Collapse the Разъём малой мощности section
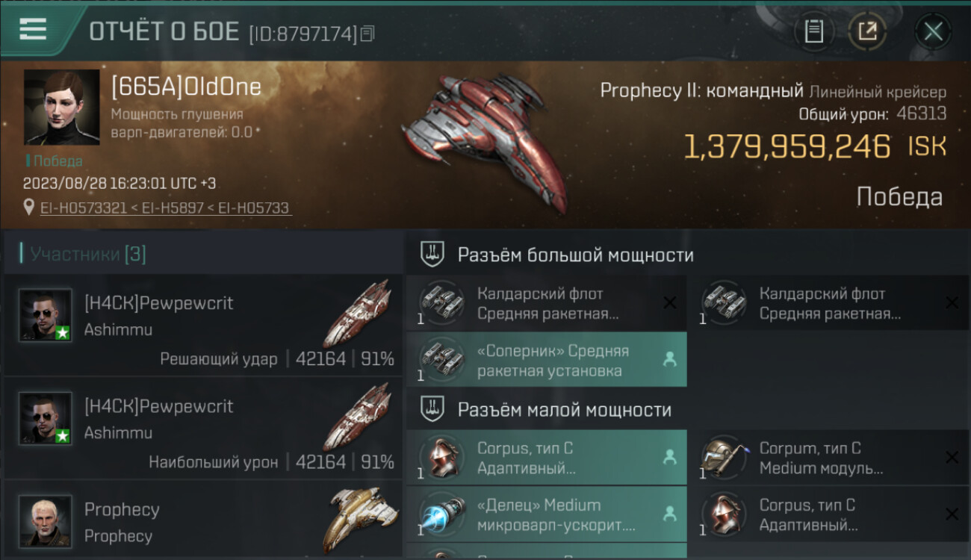 pos(688,410)
